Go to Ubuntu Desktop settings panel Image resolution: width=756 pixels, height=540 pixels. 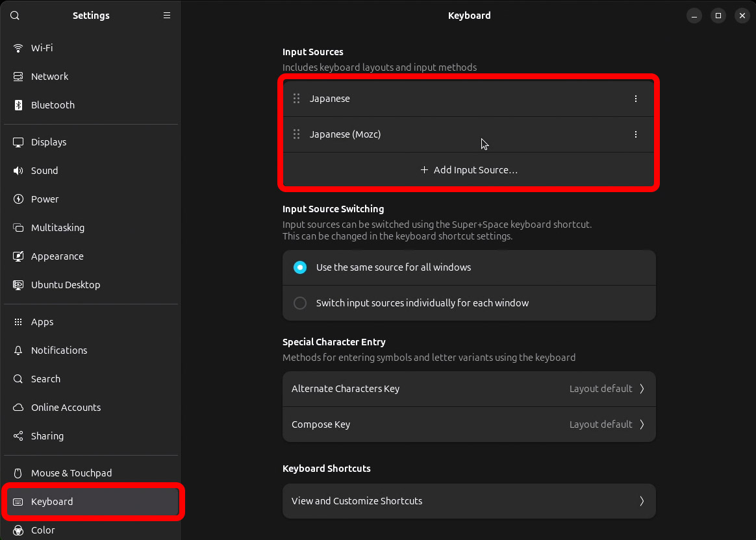91,285
